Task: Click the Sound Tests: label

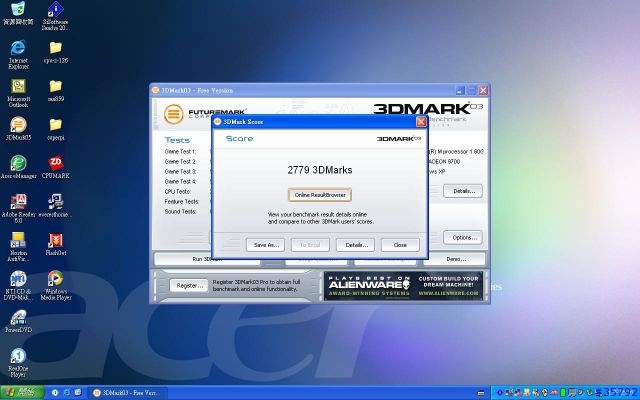Action: (x=180, y=211)
